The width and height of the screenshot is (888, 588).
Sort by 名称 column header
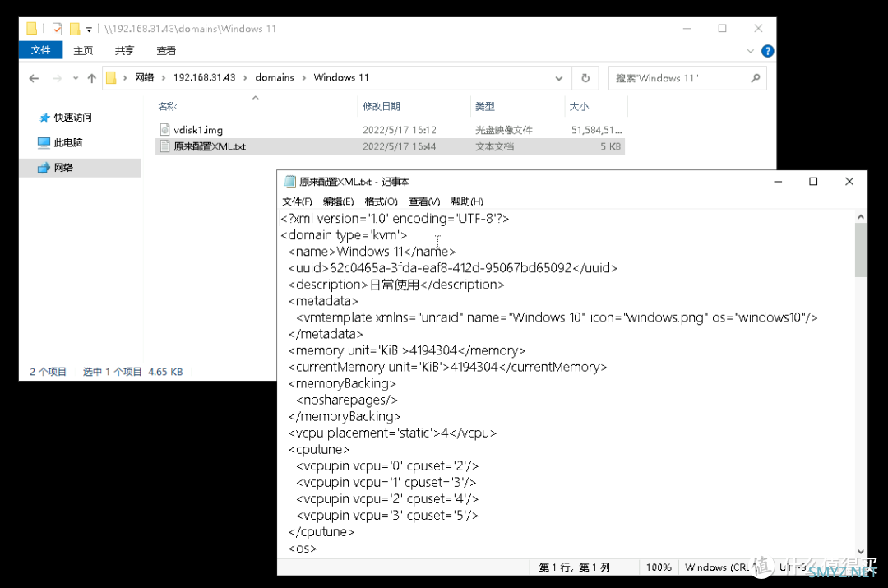pos(168,106)
